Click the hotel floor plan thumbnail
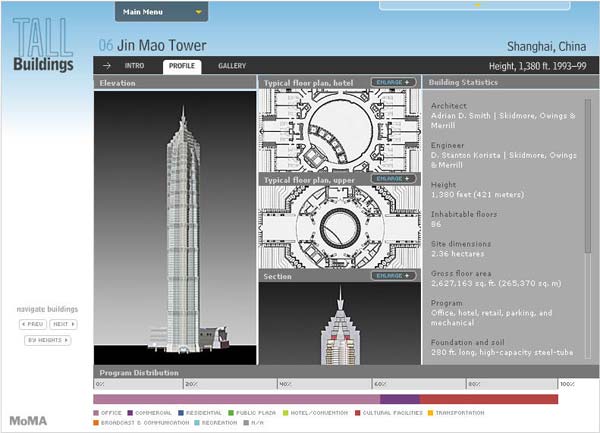Screen dimensions: 600x433 [x=340, y=130]
